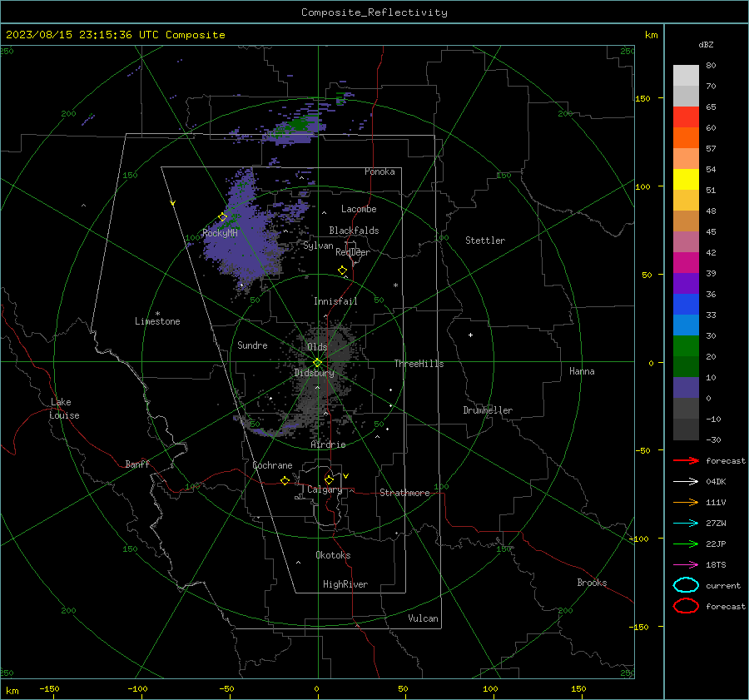Select the slate violet band near 10 label
Image resolution: width=749 pixels, height=700 pixels.
[x=686, y=388]
